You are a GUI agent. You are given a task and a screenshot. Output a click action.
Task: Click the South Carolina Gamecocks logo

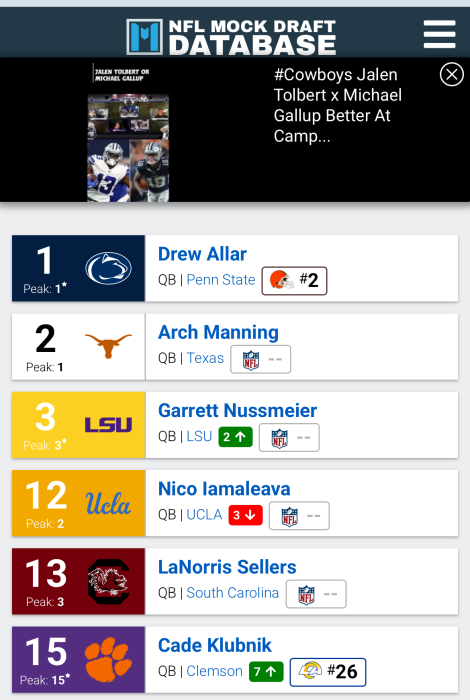click(108, 581)
